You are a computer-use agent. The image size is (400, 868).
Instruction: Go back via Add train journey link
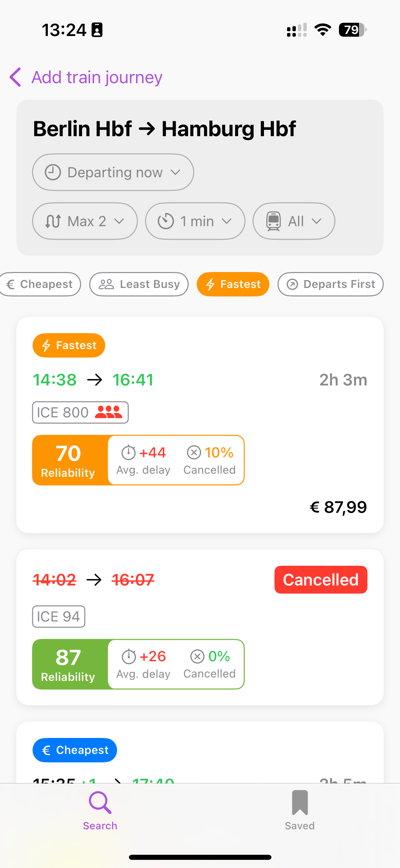pyautogui.click(x=97, y=77)
